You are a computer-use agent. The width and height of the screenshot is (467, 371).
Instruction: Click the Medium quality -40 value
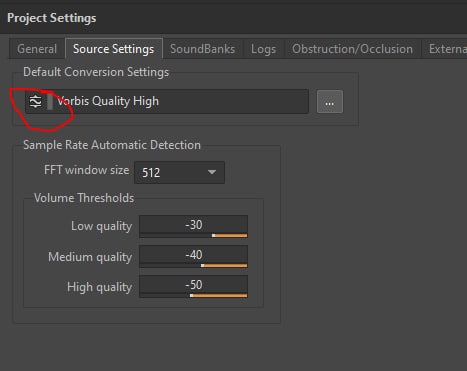[194, 255]
